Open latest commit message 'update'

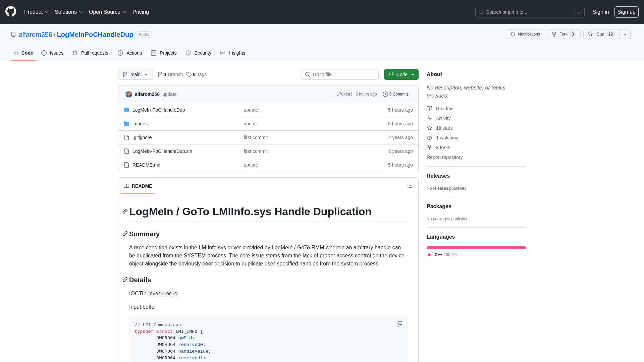(x=169, y=94)
